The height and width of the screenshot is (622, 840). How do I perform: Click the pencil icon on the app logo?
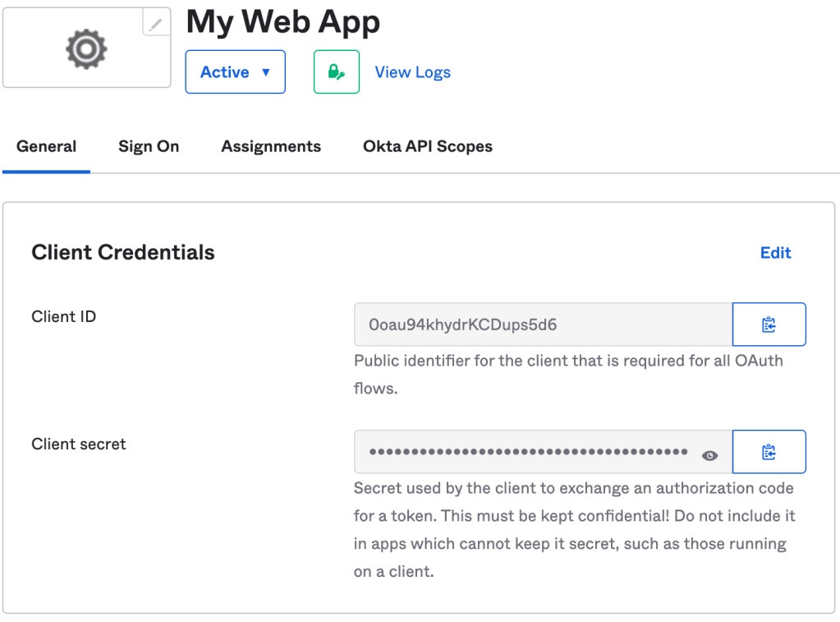(x=156, y=25)
